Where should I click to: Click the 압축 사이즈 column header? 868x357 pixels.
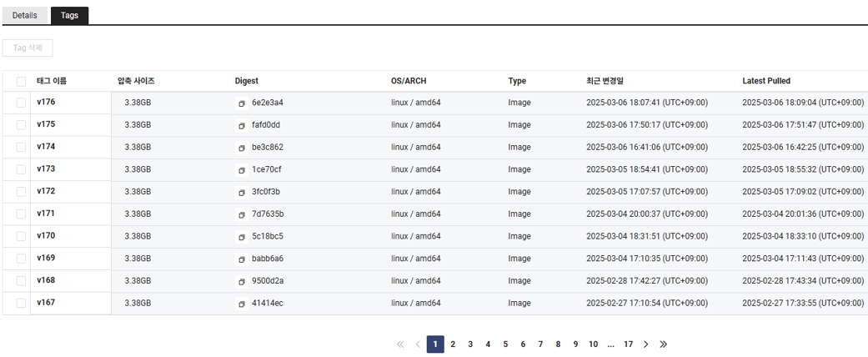(136, 81)
